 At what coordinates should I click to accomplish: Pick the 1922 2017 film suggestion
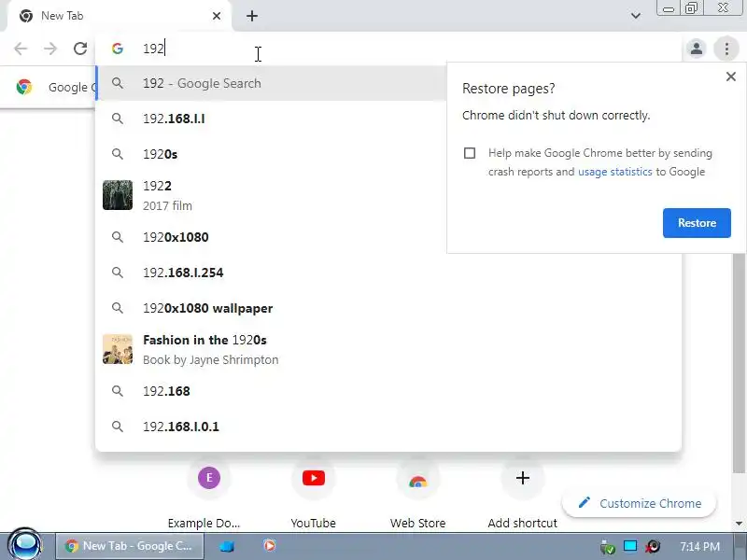[272, 195]
